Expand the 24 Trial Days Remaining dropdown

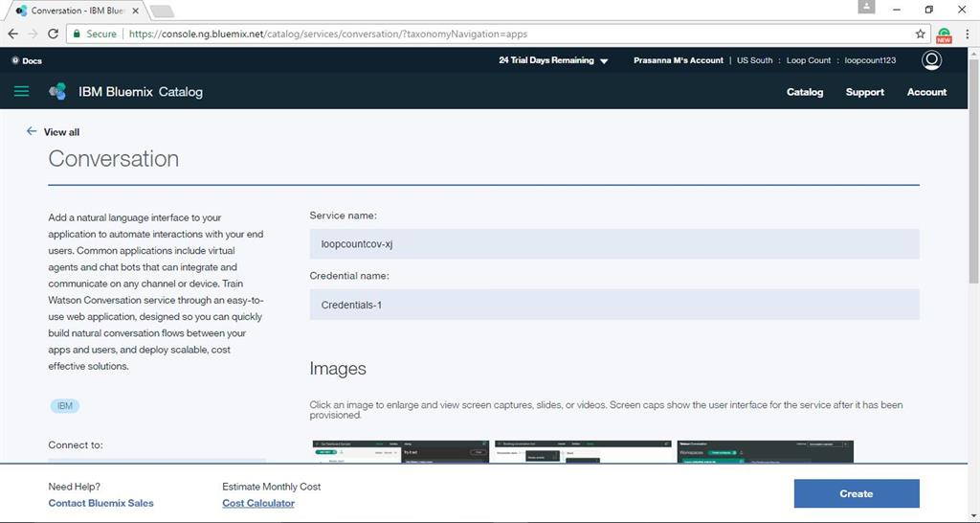553,60
